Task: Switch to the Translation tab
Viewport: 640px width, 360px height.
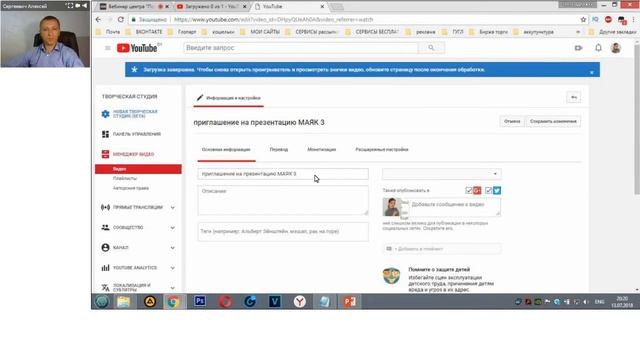Action: pos(279,150)
